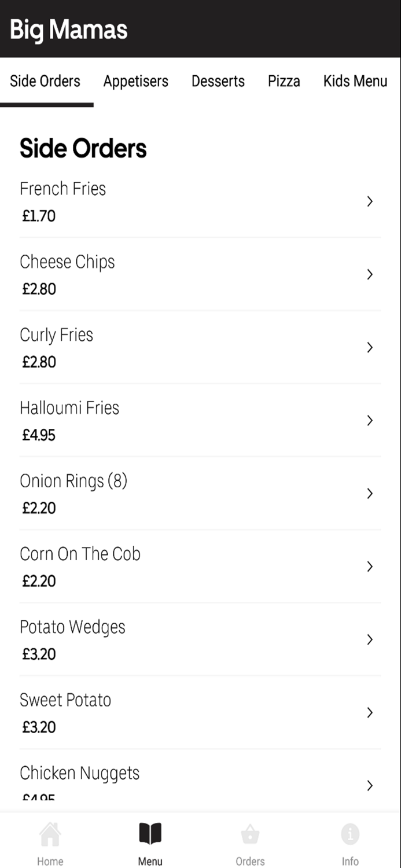Click the chevron beside Curly Fries
The width and height of the screenshot is (401, 868).
[x=370, y=347]
